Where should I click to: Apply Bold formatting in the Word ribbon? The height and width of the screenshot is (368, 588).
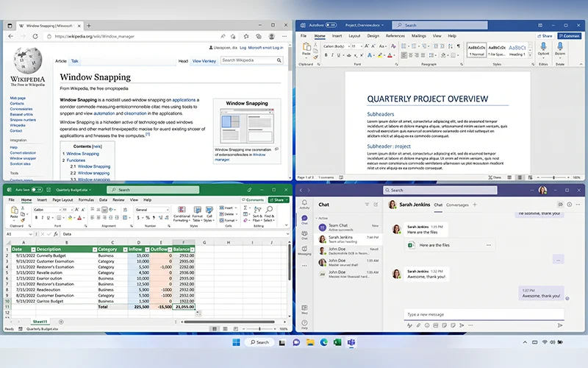tap(326, 55)
